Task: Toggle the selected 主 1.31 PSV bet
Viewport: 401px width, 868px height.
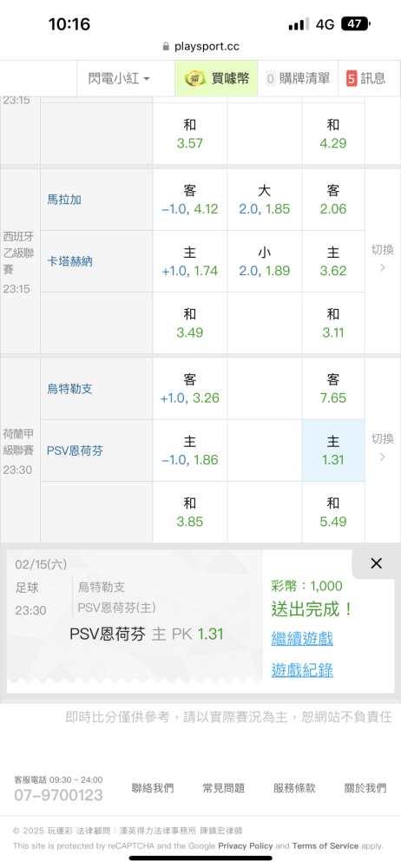Action: tap(333, 450)
